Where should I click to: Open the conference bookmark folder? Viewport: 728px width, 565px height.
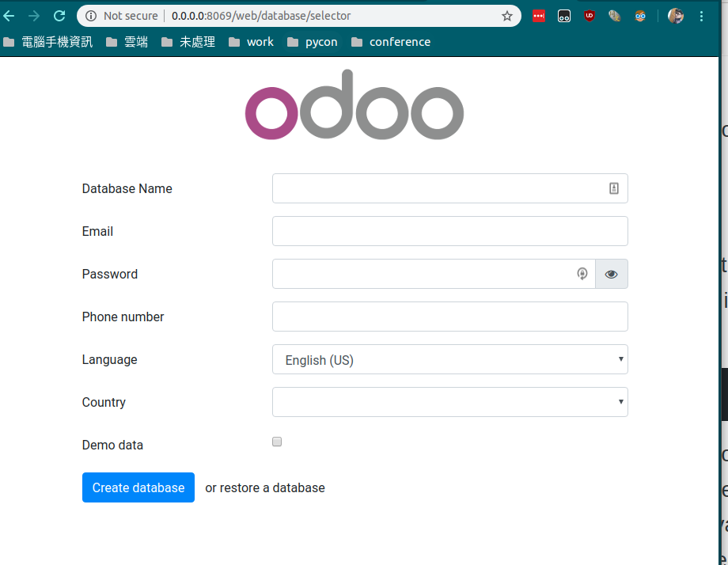click(391, 42)
